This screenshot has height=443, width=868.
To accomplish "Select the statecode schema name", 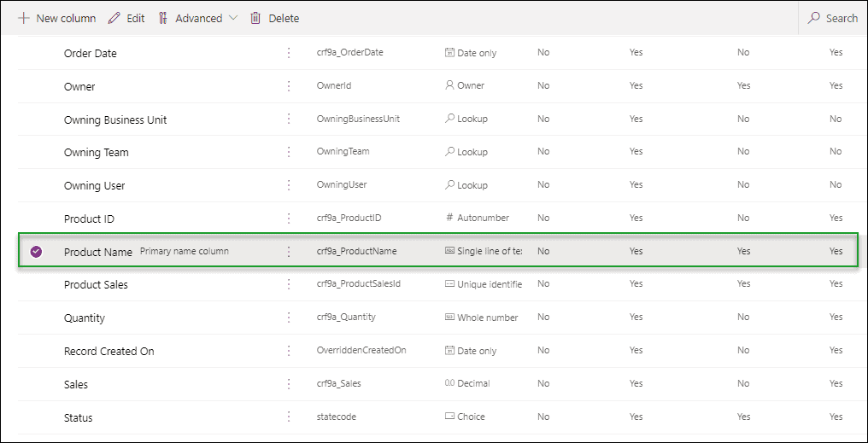I will click(x=336, y=417).
